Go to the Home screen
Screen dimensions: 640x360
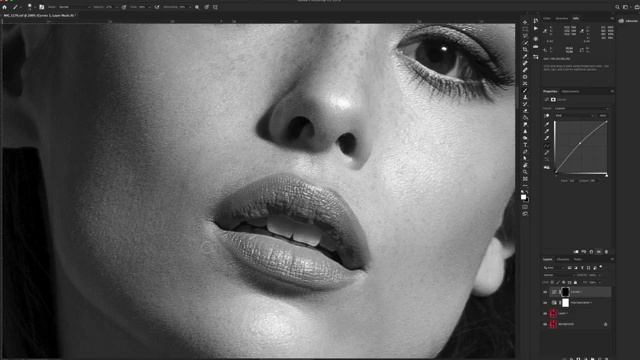[x=4, y=7]
